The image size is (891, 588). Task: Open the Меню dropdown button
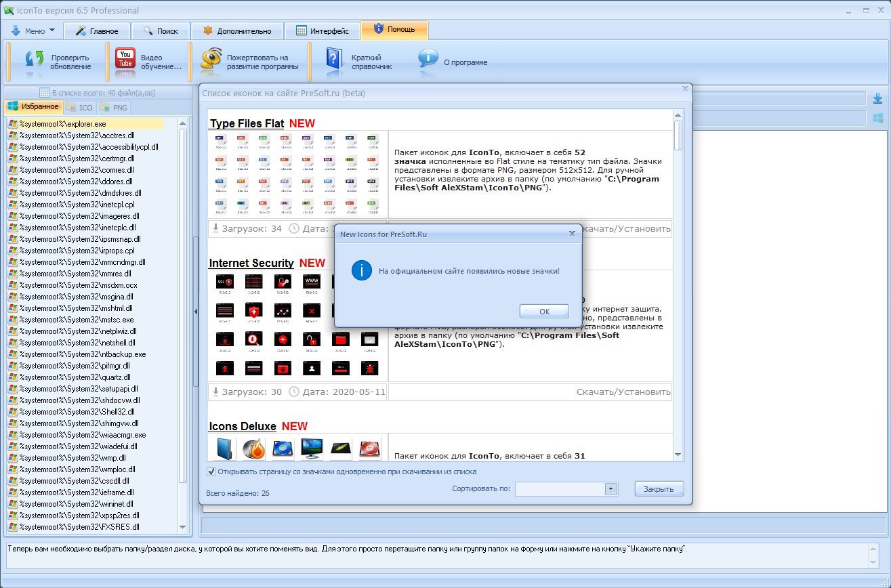tap(33, 30)
